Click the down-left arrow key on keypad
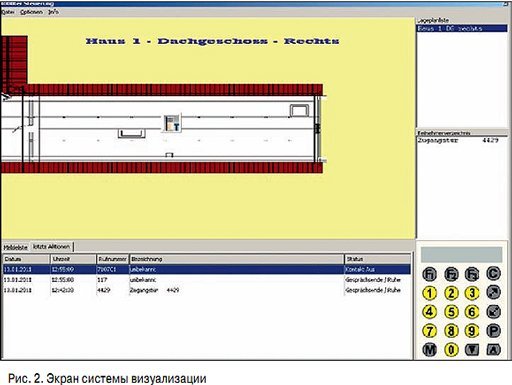 coord(493,312)
